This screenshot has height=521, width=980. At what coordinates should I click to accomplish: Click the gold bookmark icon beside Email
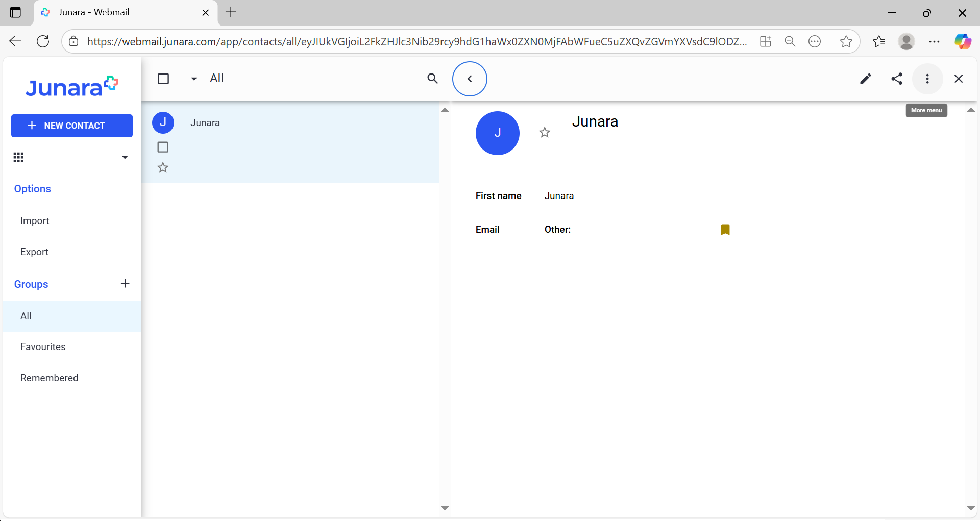(x=725, y=230)
